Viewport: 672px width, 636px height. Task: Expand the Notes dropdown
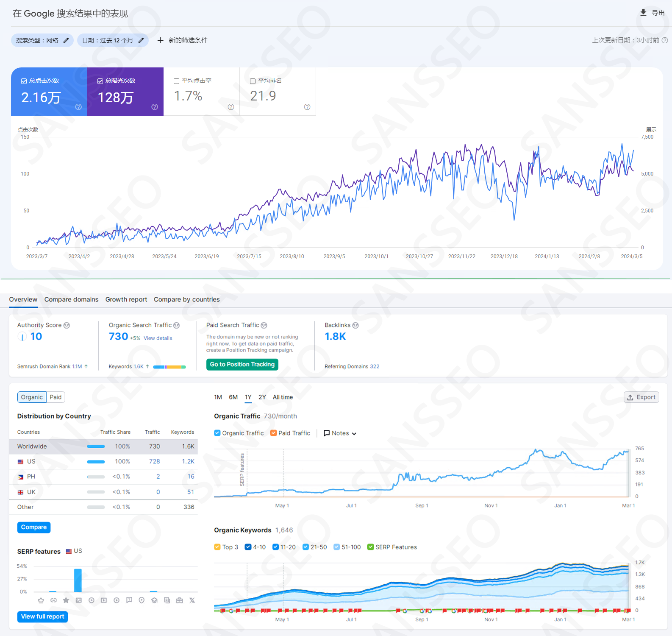tap(340, 433)
